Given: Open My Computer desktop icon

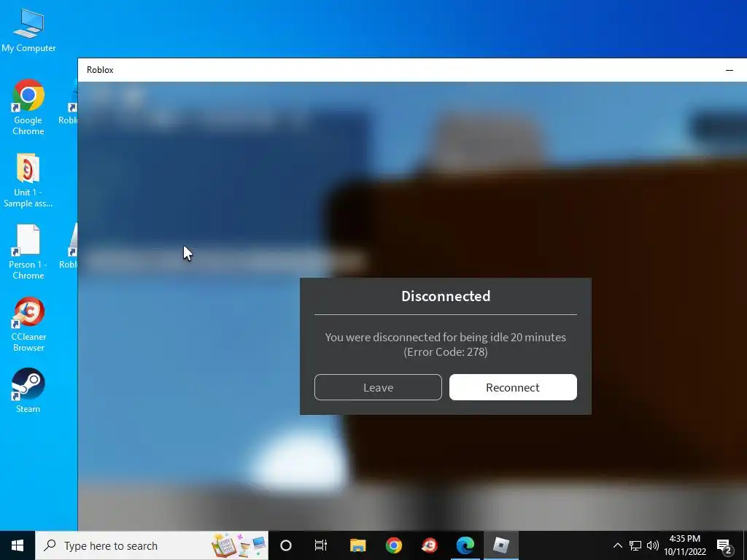Looking at the screenshot, I should click(28, 30).
